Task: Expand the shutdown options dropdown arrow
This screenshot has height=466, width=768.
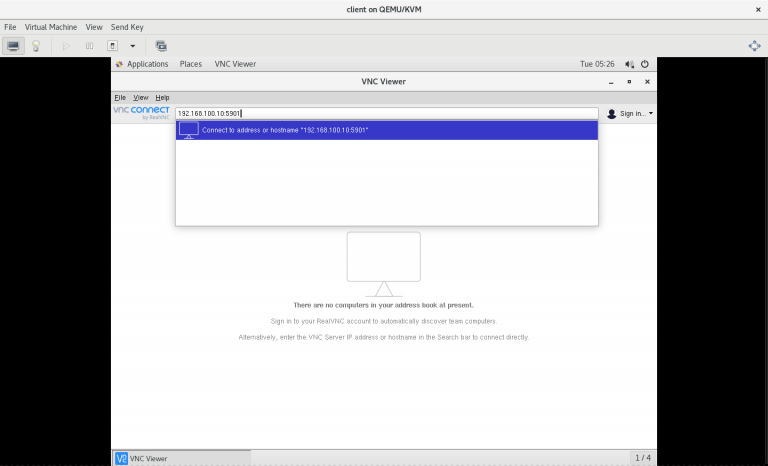Action: tap(132, 46)
